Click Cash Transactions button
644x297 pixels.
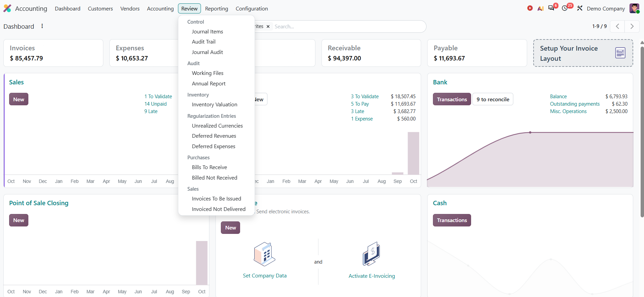tap(452, 220)
